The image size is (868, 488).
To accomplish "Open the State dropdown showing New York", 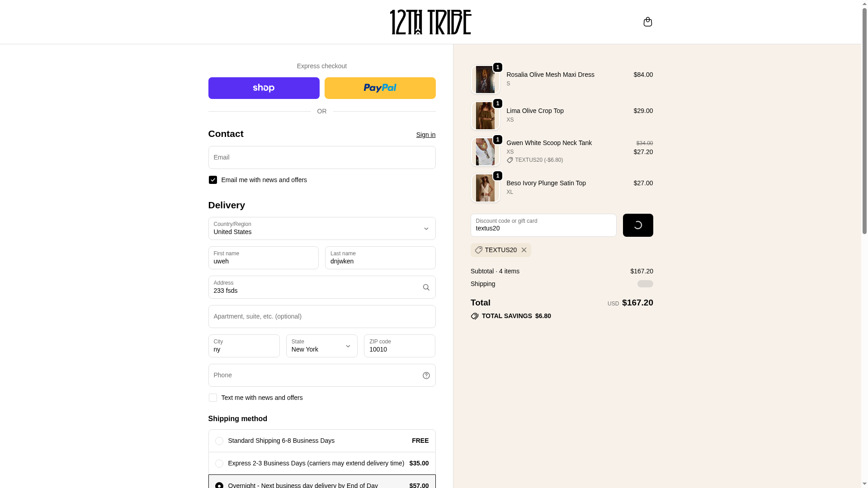I will 322,346.
